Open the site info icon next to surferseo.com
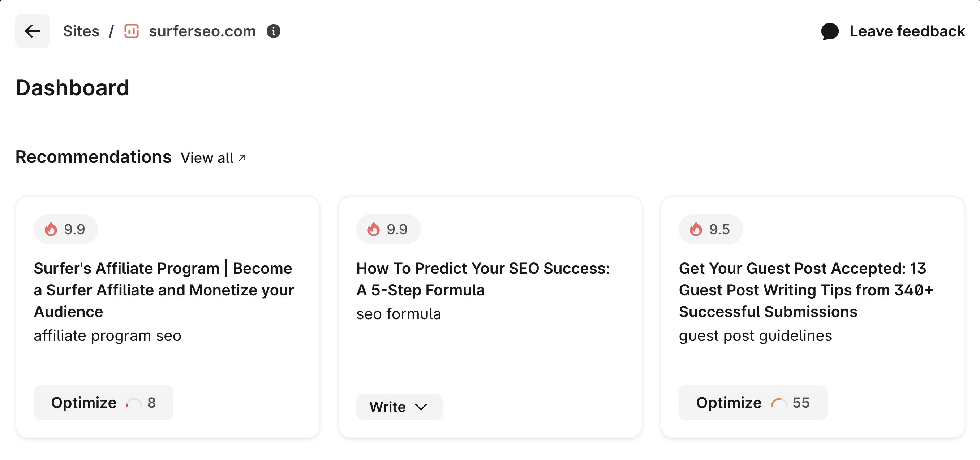This screenshot has height=460, width=980. click(273, 31)
